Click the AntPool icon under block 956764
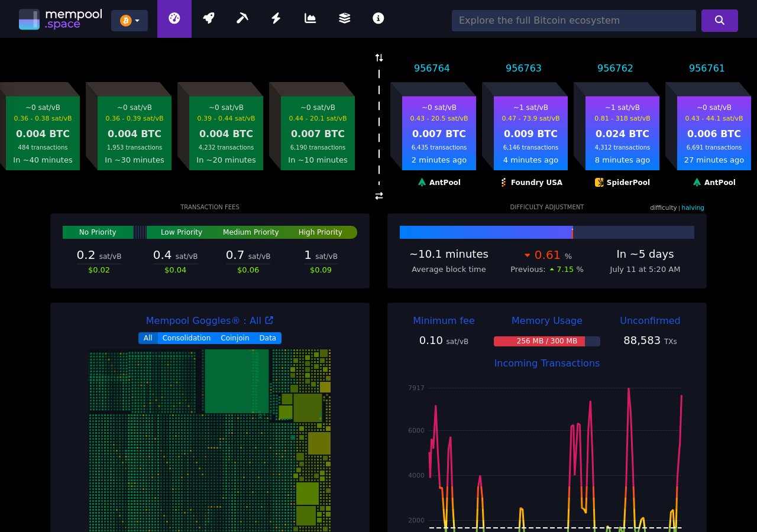The height and width of the screenshot is (532, 757). (422, 182)
